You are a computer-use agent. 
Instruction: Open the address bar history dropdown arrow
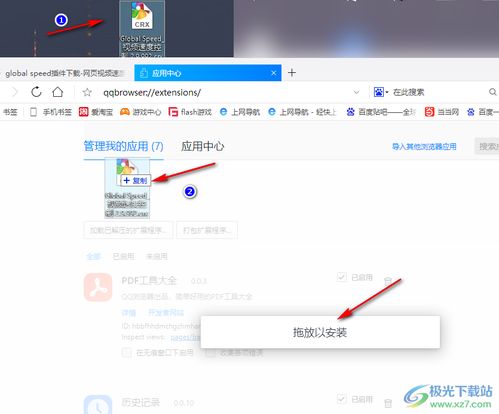[356, 92]
